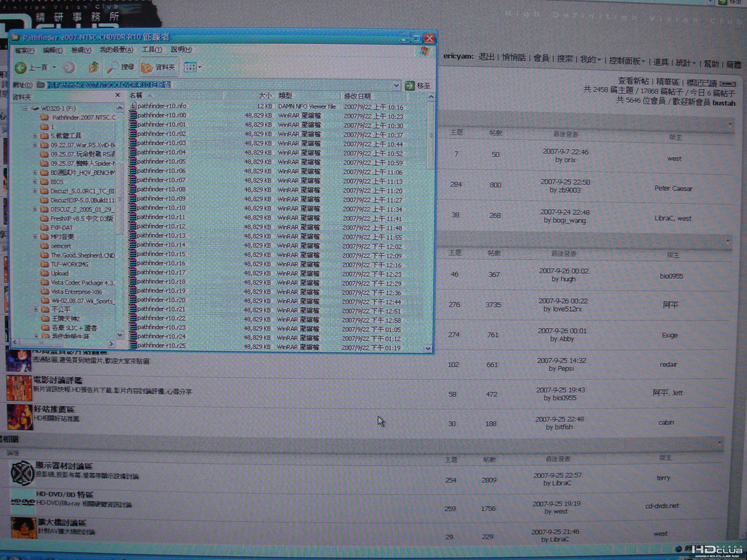
Task: Select file pathfinder-r10.r03 by name
Action: (x=161, y=143)
